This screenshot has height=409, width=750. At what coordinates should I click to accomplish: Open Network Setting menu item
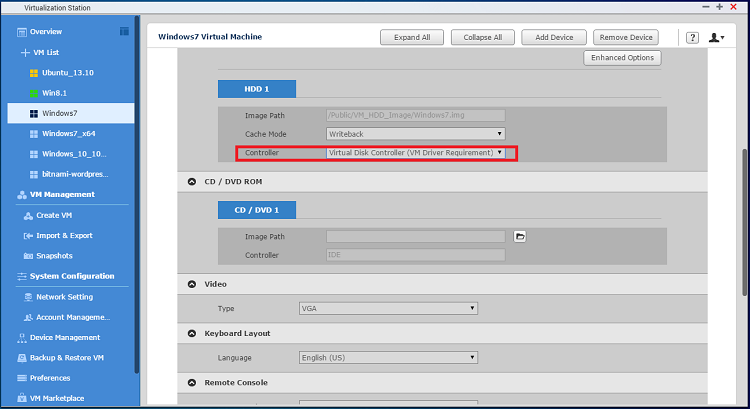point(65,297)
